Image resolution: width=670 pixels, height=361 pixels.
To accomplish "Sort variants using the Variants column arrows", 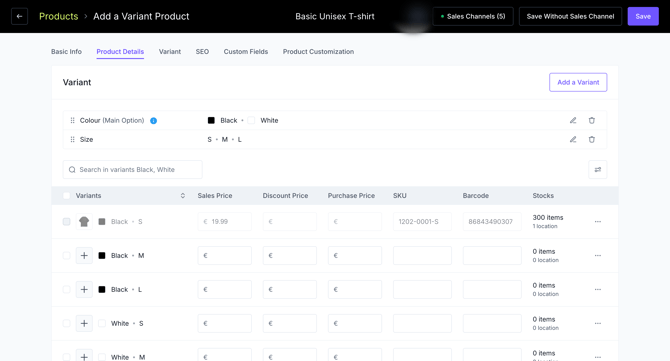I will [183, 196].
